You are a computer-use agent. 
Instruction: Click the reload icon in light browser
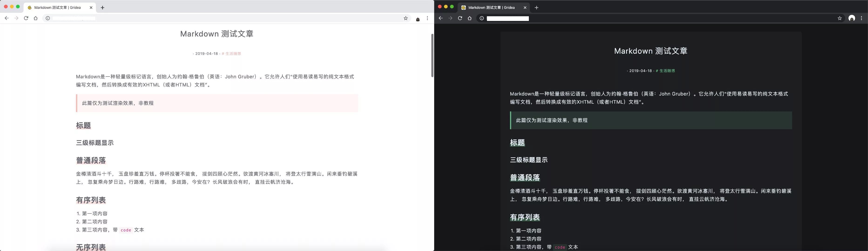tap(26, 18)
